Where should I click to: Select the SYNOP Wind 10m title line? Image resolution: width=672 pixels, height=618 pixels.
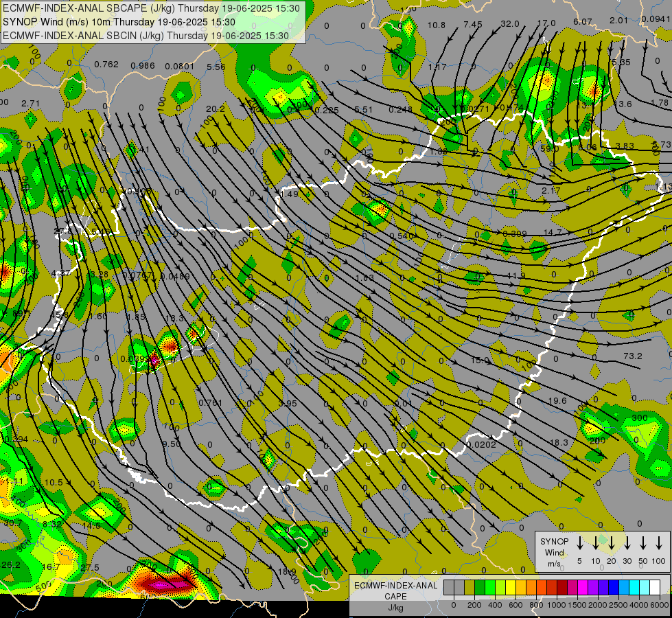pos(119,22)
